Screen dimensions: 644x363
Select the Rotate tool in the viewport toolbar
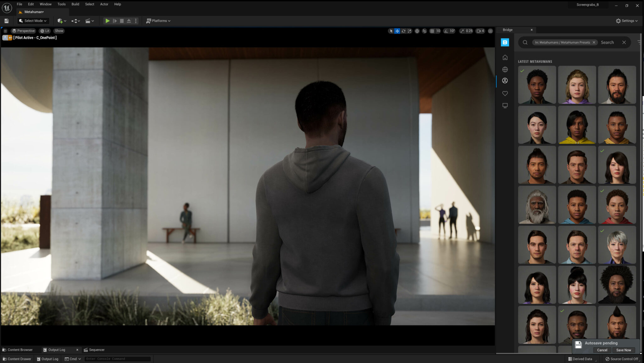[403, 31]
